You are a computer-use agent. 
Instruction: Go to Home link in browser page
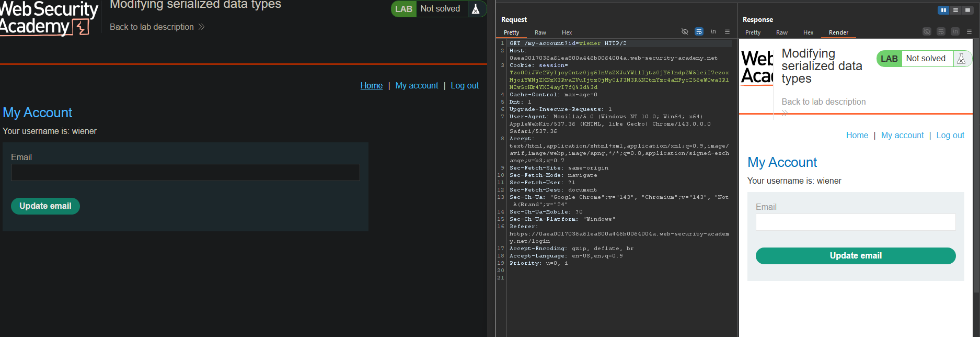[x=372, y=85]
